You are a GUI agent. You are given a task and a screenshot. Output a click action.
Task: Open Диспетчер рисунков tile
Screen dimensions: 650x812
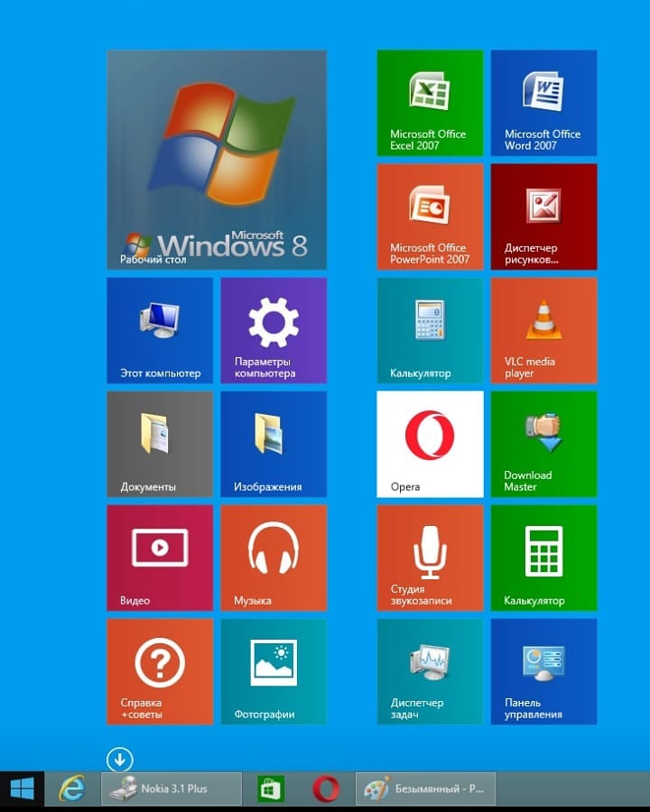click(543, 217)
